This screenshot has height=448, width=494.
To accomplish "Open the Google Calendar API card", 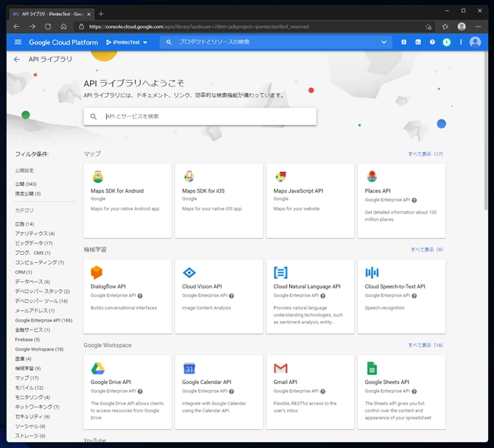I will click(219, 392).
